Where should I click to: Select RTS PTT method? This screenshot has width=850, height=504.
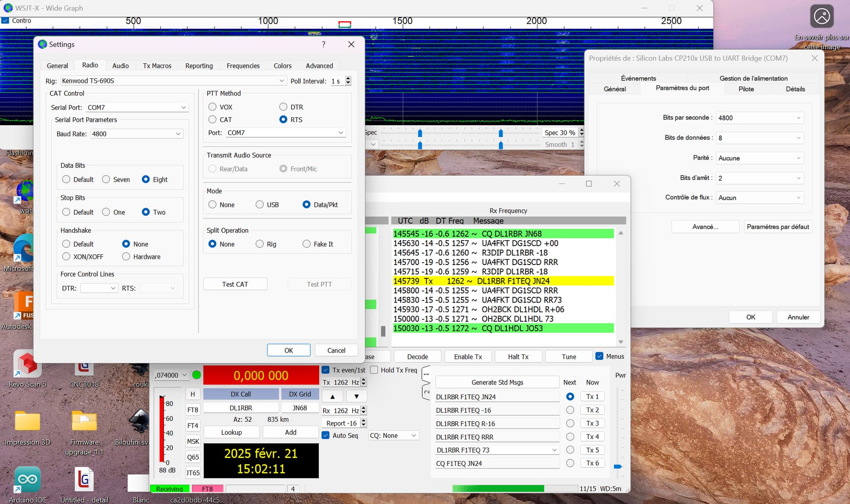coord(283,119)
